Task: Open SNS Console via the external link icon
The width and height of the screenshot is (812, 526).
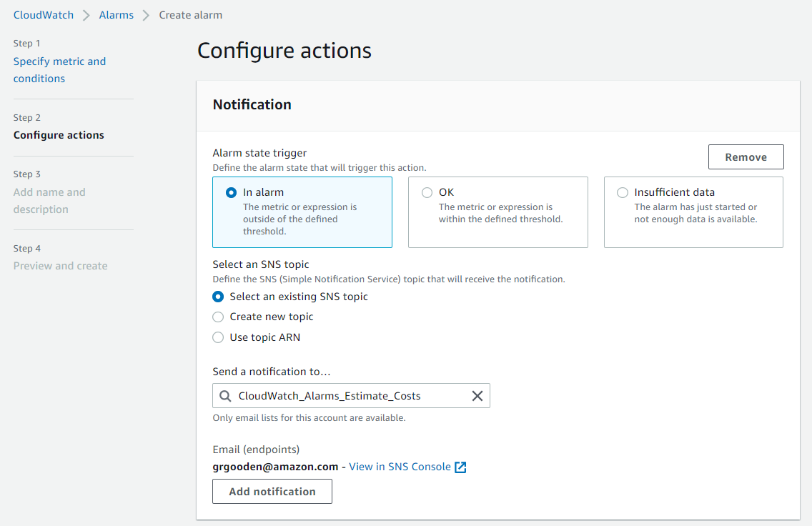Action: pos(460,467)
